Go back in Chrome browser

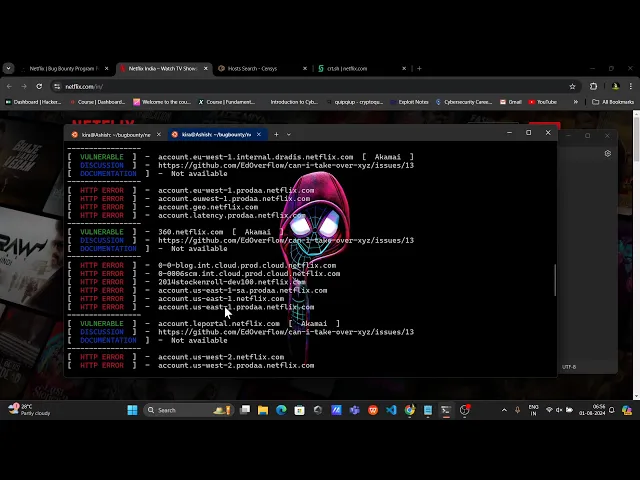(x=9, y=87)
